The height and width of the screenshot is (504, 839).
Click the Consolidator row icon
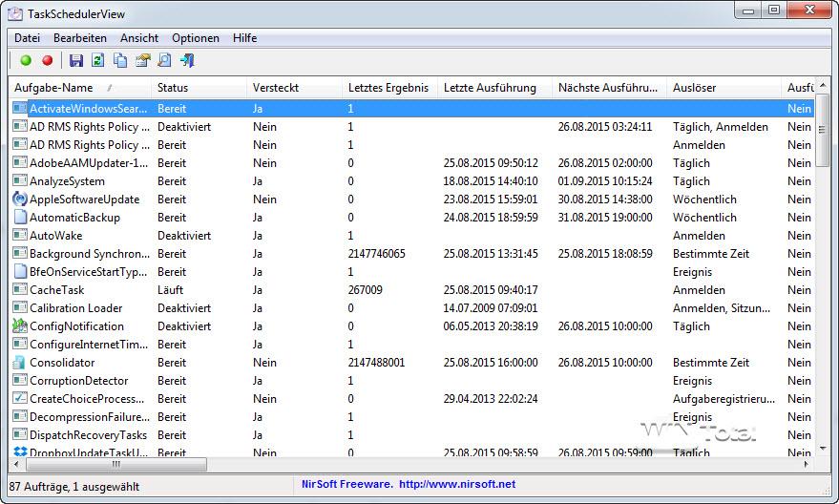(x=20, y=362)
